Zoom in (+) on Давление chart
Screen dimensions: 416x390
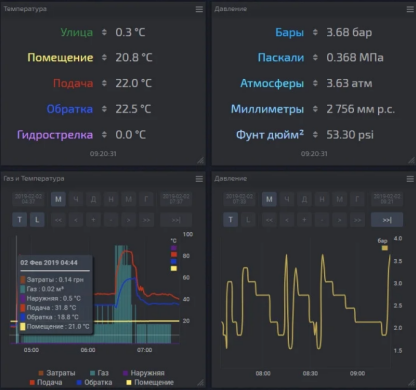[x=304, y=220]
